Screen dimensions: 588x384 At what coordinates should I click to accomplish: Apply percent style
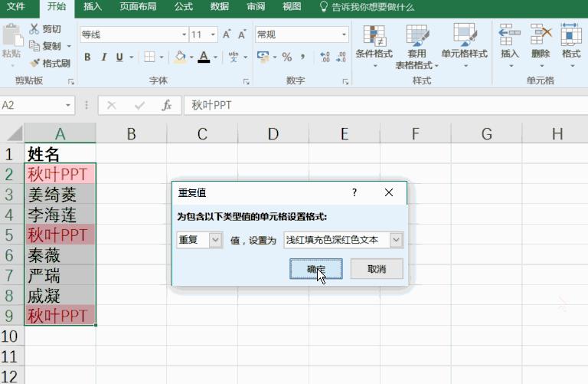pyautogui.click(x=287, y=57)
